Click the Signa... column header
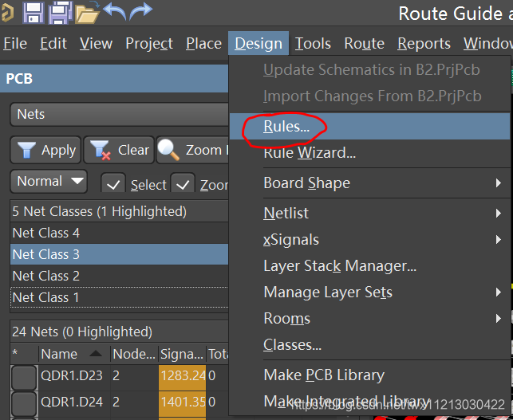Screen dimensions: 513x420 click(x=182, y=354)
